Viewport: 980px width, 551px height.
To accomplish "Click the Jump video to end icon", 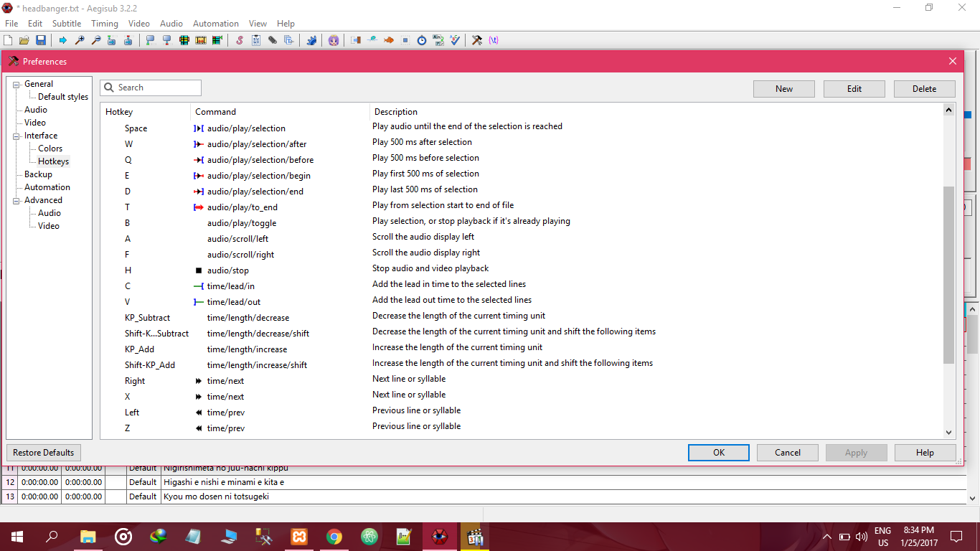I will coord(128,40).
